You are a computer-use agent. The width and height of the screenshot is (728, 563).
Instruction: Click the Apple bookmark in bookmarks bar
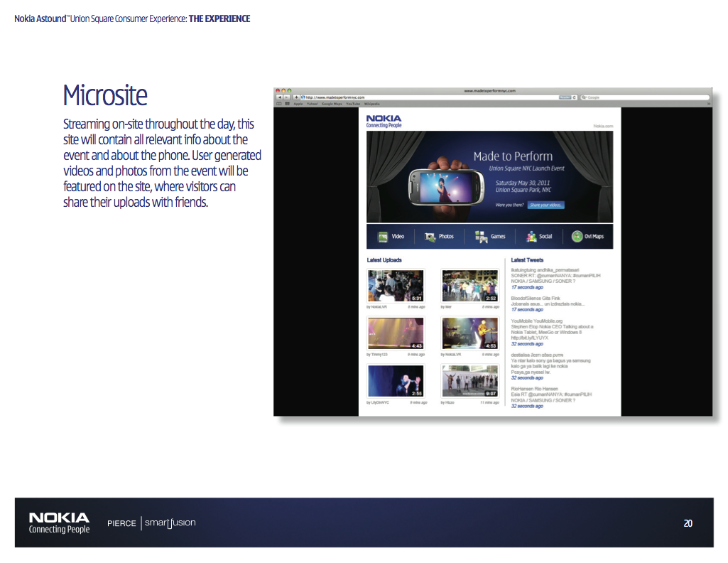click(298, 104)
